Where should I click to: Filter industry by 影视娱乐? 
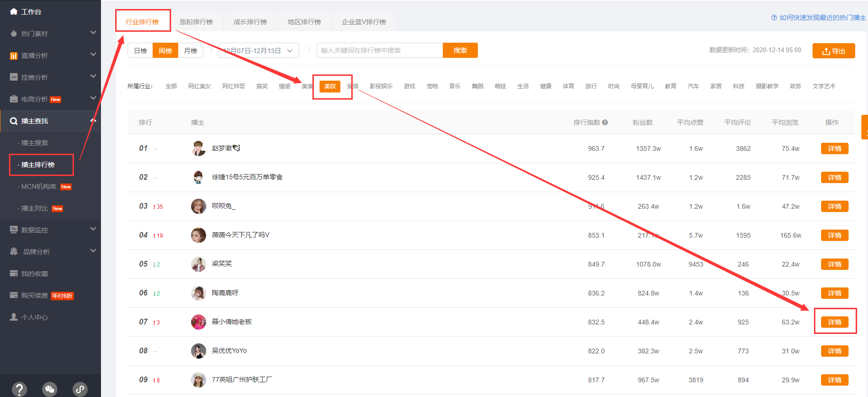381,86
